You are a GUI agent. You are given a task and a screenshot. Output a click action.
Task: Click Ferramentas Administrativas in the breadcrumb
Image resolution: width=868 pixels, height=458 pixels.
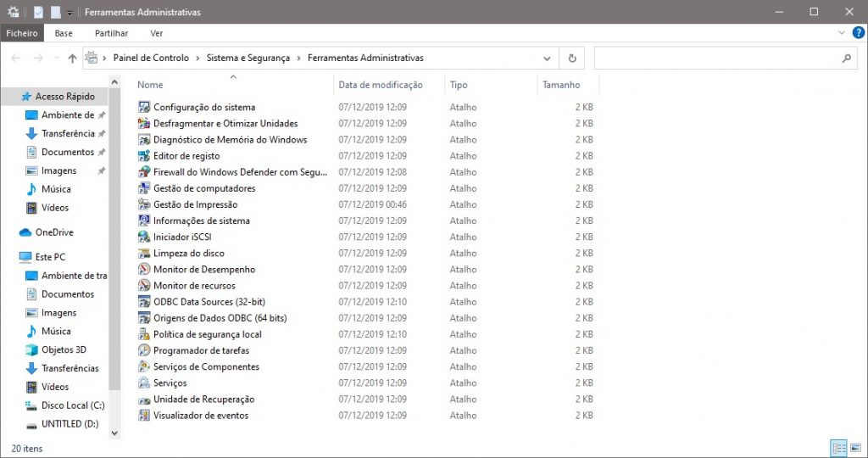(x=365, y=58)
